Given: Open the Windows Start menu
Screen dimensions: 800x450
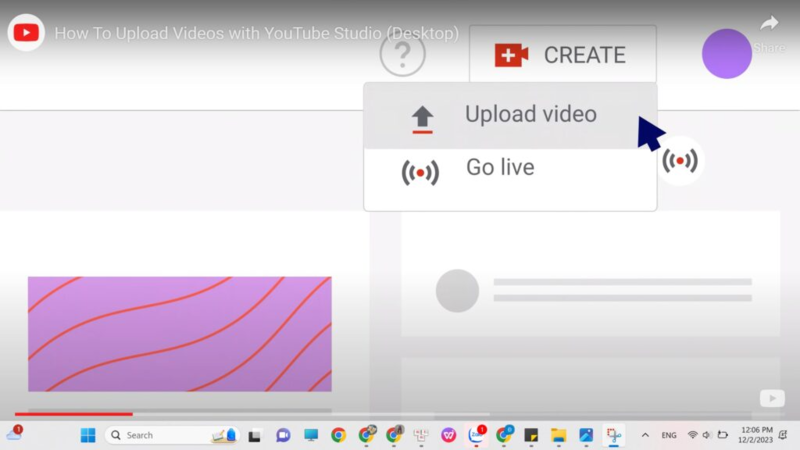Looking at the screenshot, I should pos(88,435).
